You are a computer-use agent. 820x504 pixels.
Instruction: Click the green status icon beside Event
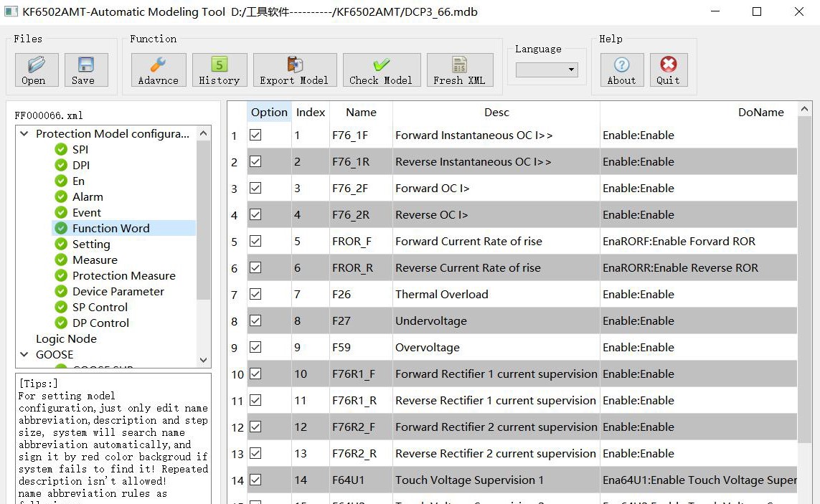click(x=61, y=212)
